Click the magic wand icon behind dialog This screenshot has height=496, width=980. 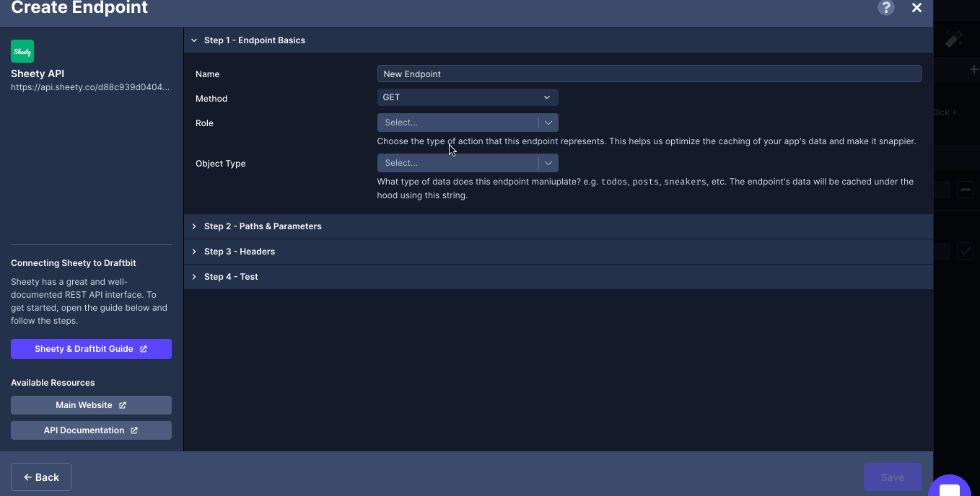(x=954, y=39)
